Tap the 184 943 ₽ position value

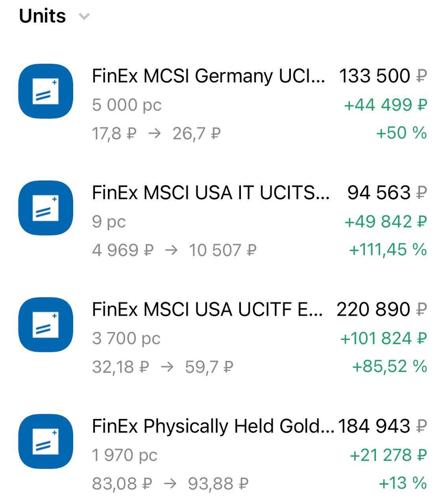(382, 426)
